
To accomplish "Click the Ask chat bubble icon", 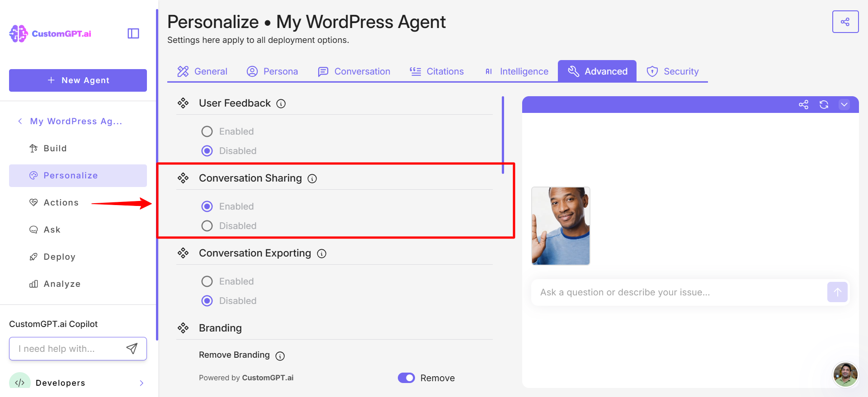I will click(x=33, y=229).
